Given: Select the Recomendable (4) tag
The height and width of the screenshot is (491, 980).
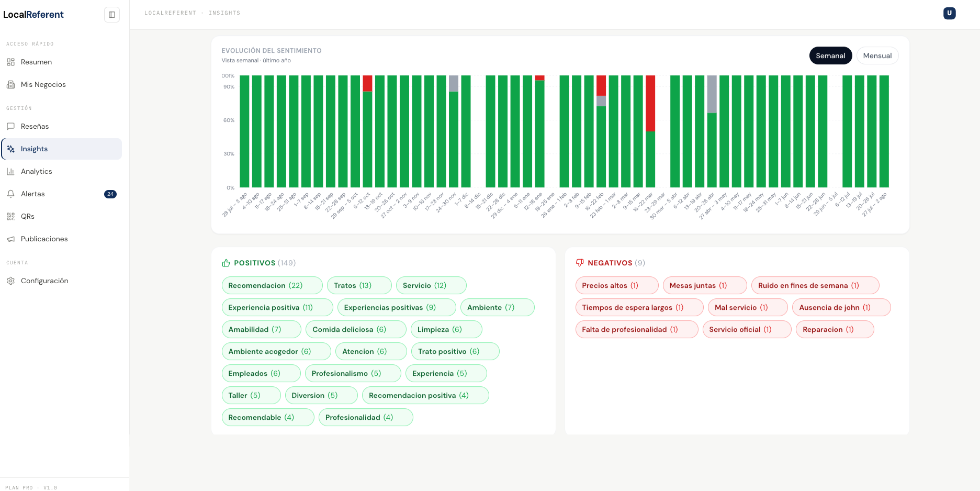Looking at the screenshot, I should coord(268,417).
